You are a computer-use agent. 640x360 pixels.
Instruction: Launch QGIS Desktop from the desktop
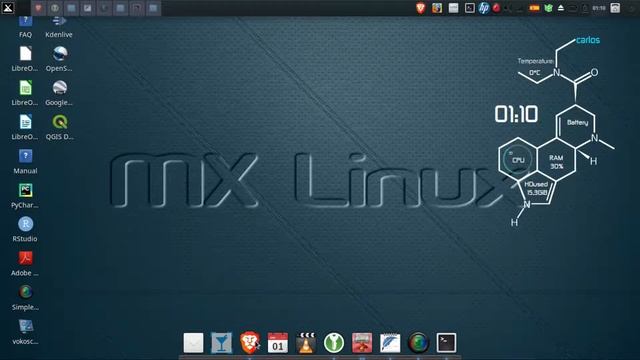pos(60,128)
